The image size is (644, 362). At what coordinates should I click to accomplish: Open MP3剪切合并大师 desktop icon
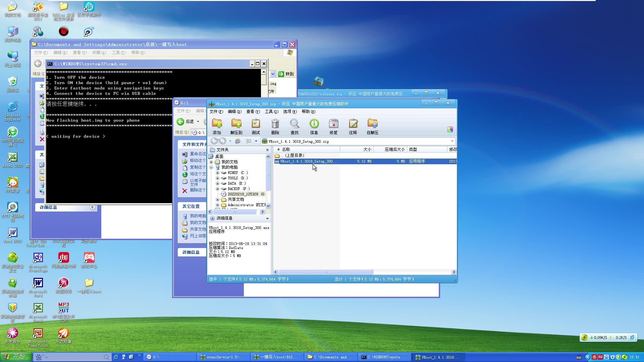click(x=63, y=312)
